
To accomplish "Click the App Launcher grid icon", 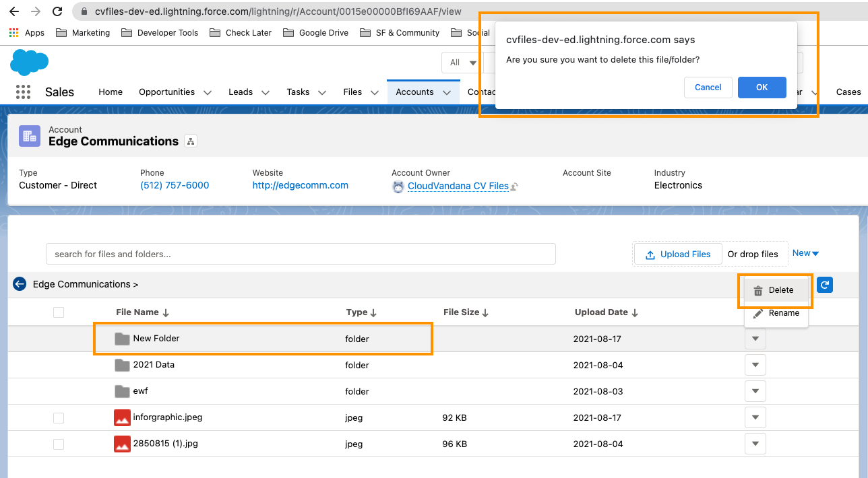I will coord(23,92).
